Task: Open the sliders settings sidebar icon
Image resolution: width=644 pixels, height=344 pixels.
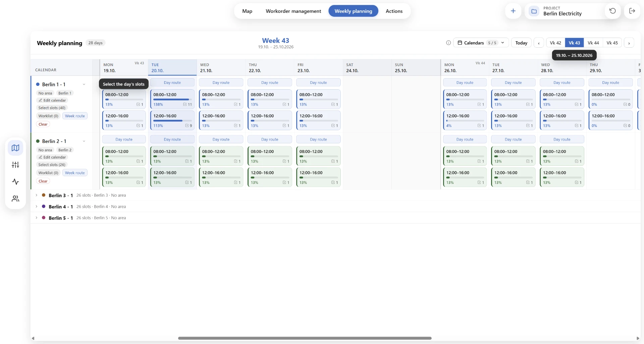Action: tap(15, 165)
